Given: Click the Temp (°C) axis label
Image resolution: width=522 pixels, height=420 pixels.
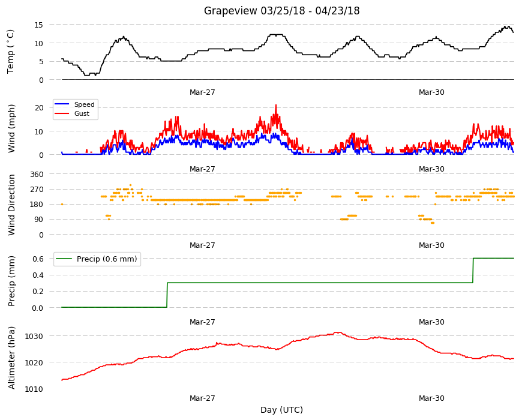Looking at the screenshot, I should coord(11,52).
